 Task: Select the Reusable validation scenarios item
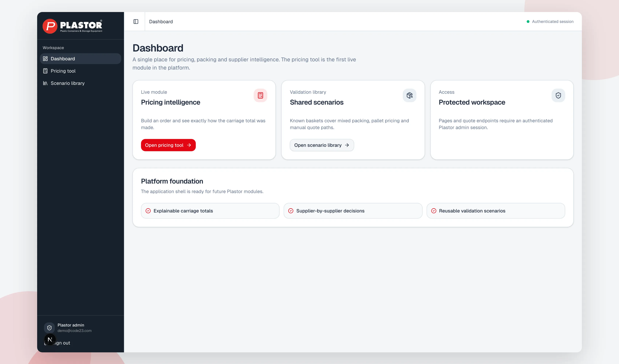[x=496, y=211]
